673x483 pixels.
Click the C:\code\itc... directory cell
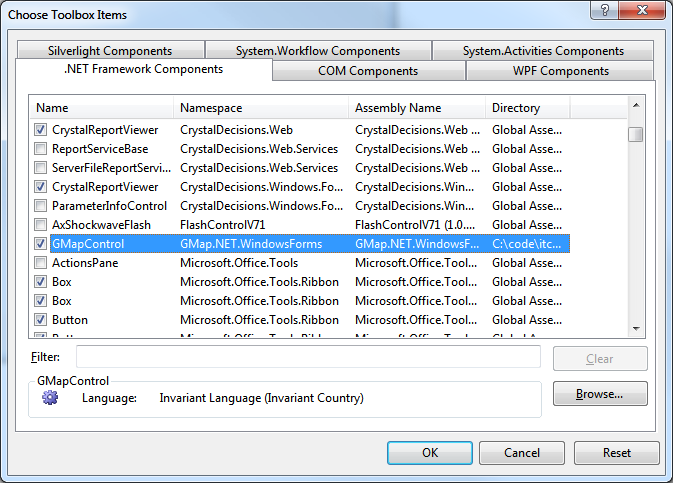coord(527,244)
